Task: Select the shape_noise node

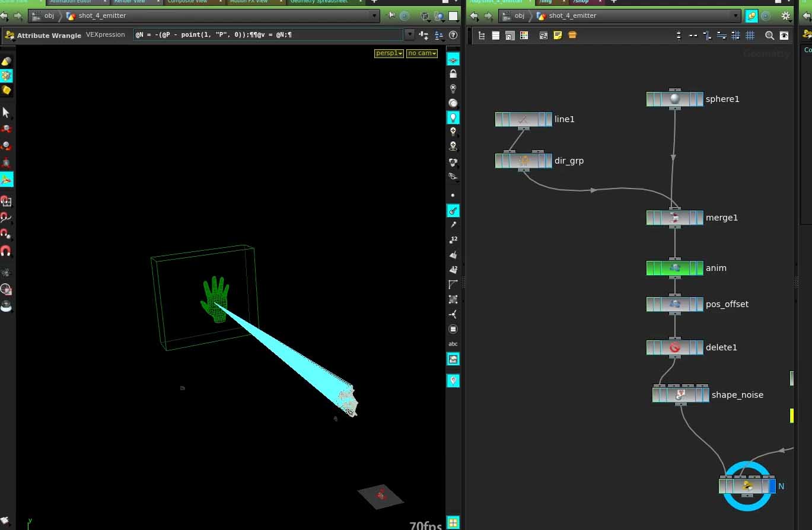Action: 680,395
